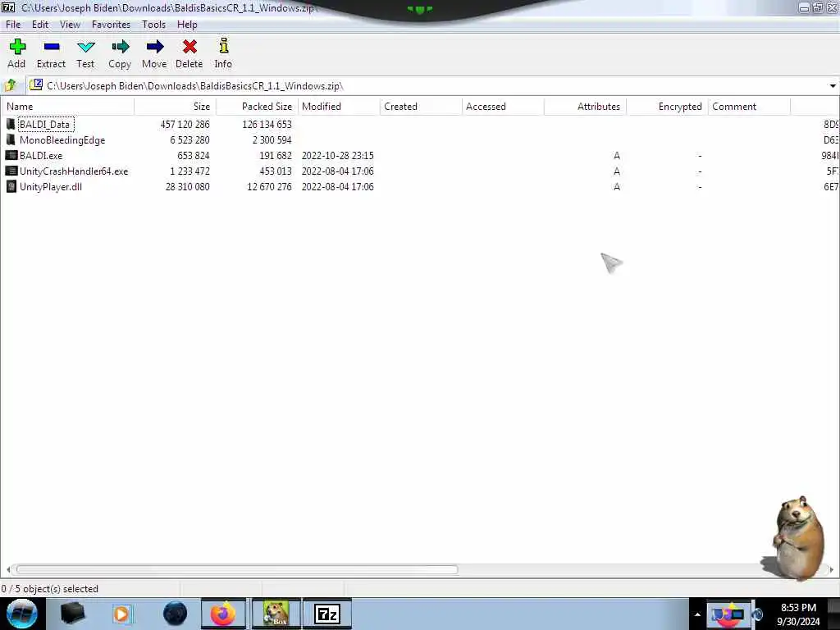
Task: Open the gopher Box taskbar icon
Action: coord(276,614)
